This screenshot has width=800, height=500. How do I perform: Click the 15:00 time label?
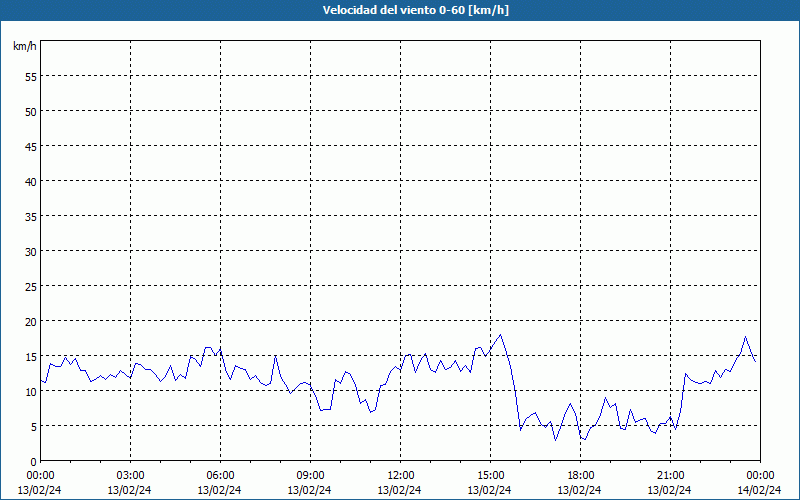point(490,476)
